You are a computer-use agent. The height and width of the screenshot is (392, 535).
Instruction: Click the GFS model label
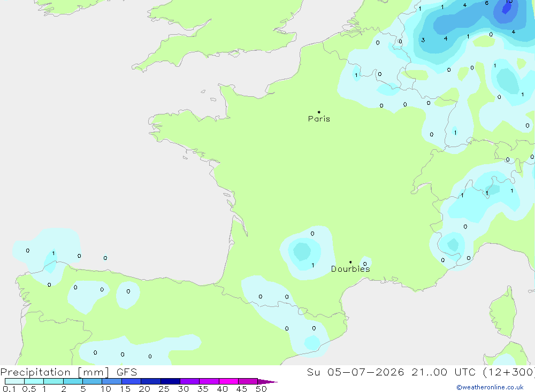[x=127, y=372]
